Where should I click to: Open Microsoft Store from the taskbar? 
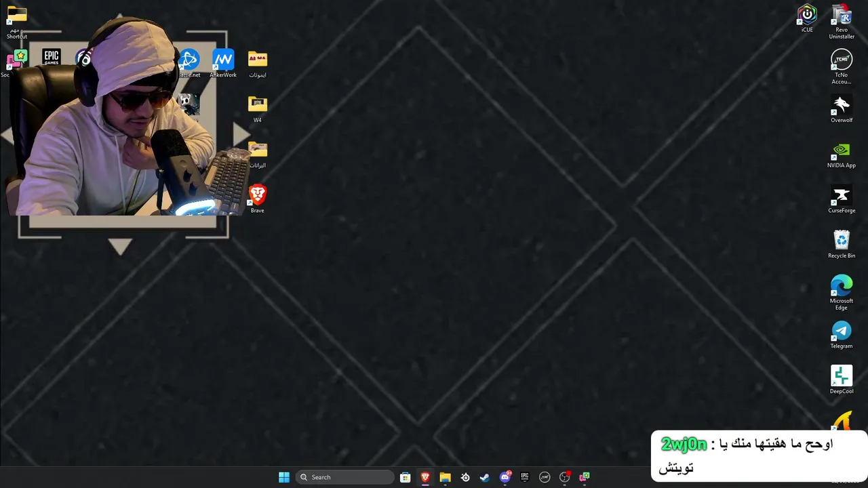click(x=406, y=477)
